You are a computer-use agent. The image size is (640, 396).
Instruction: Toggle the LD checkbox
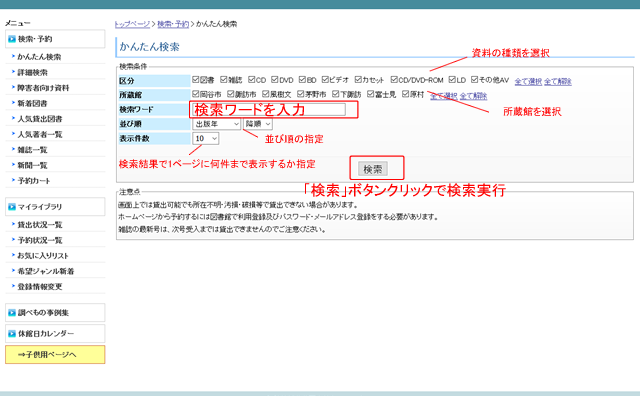click(452, 79)
